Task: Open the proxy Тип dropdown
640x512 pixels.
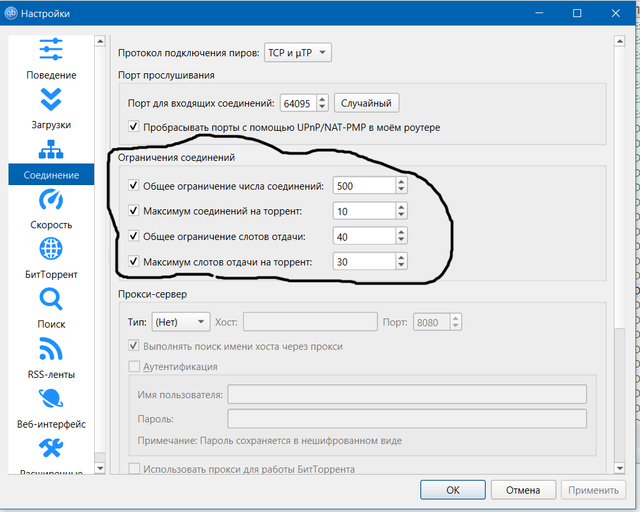Action: [181, 322]
